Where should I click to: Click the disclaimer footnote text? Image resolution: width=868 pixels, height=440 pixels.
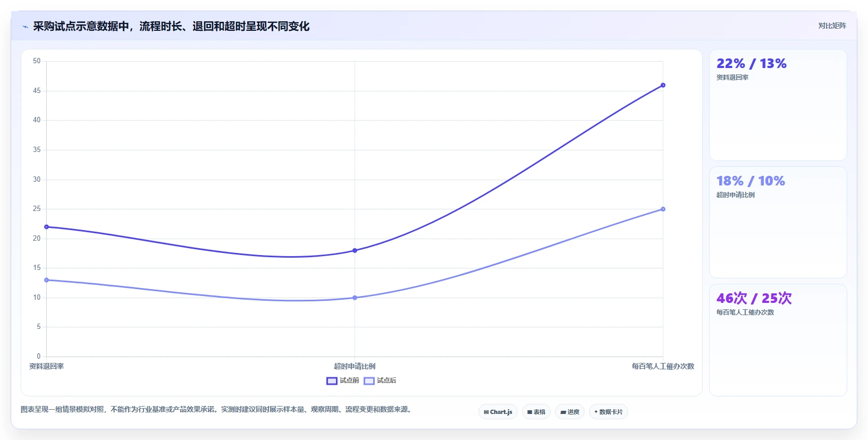(217, 409)
